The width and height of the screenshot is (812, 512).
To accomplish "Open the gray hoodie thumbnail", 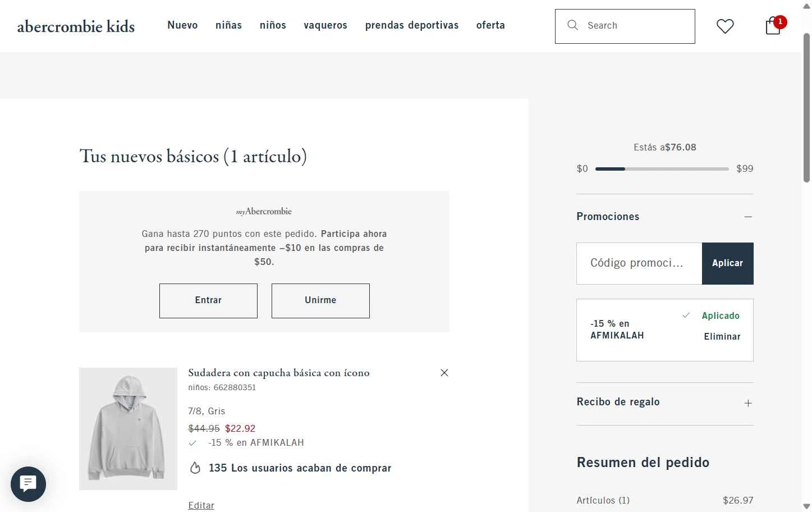I will pos(128,429).
